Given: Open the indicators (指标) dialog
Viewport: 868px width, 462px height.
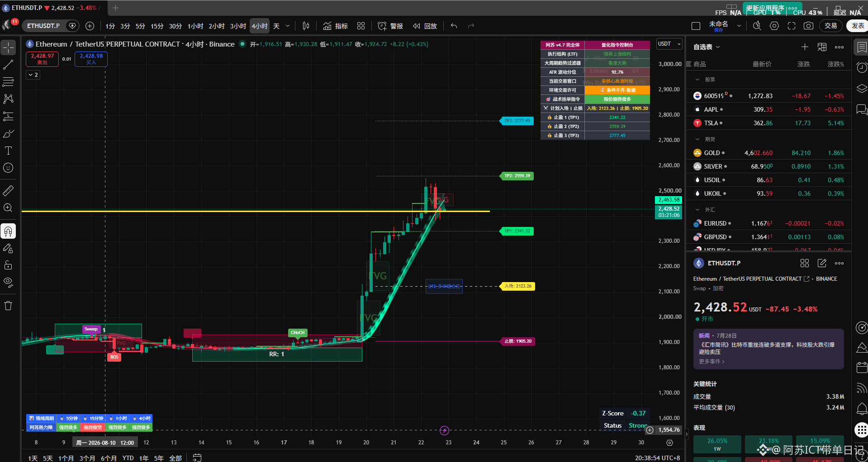Looking at the screenshot, I should click(336, 26).
